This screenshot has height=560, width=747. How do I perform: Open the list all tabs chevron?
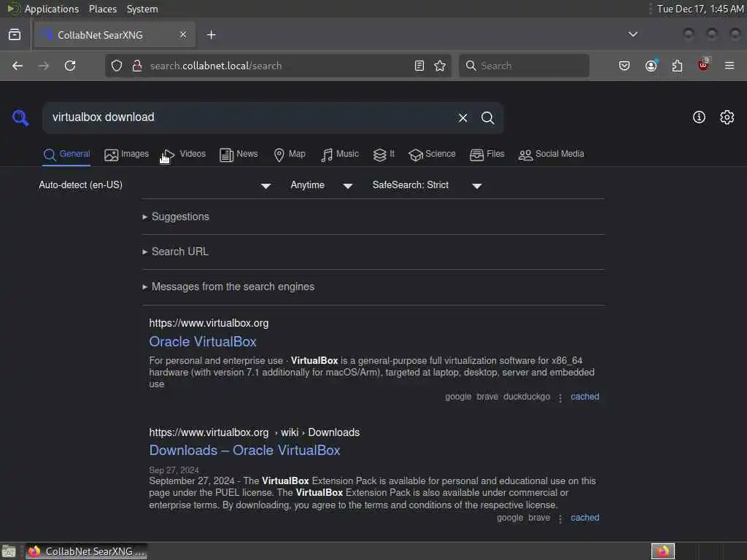633,34
